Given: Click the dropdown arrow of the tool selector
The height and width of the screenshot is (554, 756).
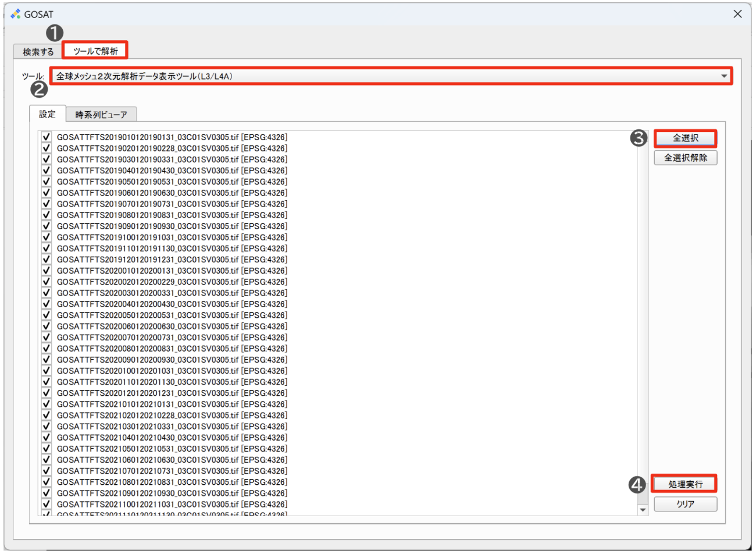Looking at the screenshot, I should pos(724,76).
